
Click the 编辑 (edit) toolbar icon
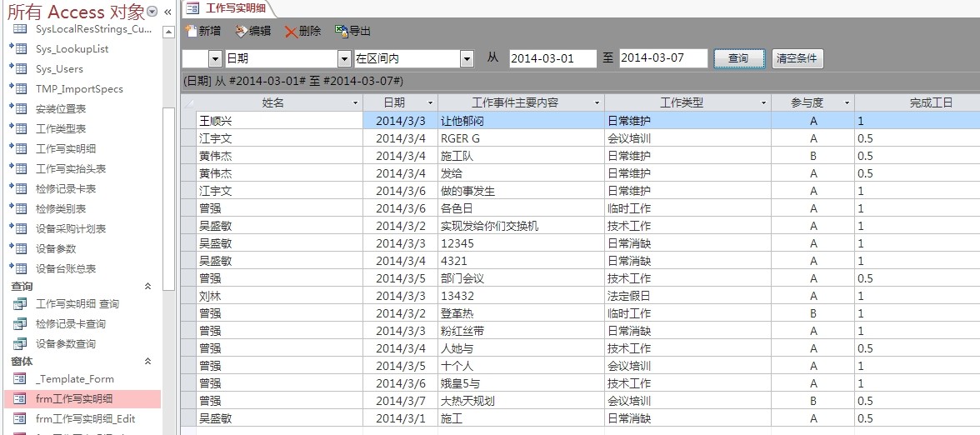[x=242, y=31]
